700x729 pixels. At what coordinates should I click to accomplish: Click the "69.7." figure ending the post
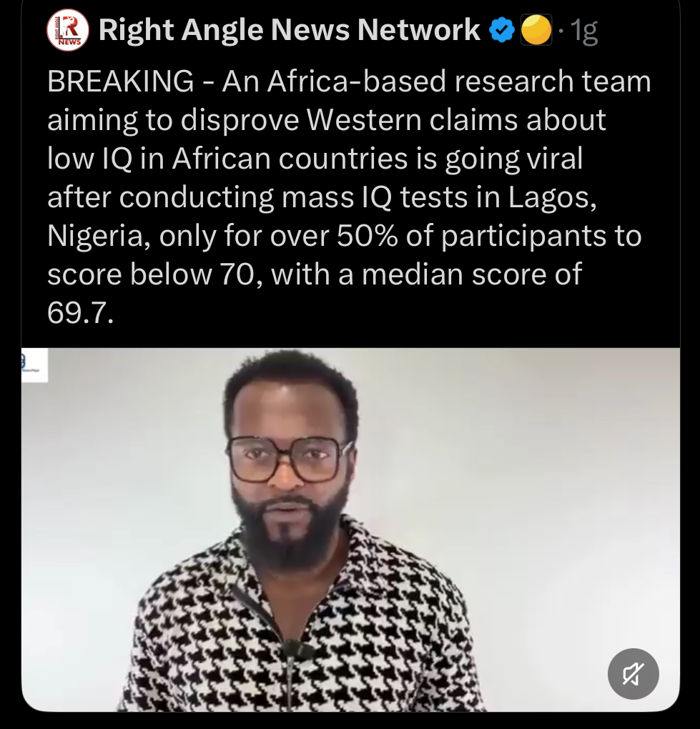coord(80,314)
